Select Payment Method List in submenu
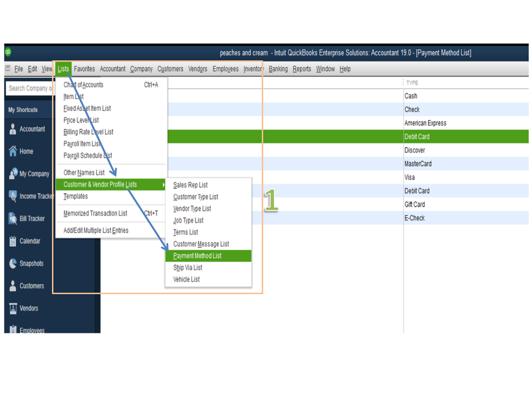Viewport: 532px width, 399px height. [208, 256]
